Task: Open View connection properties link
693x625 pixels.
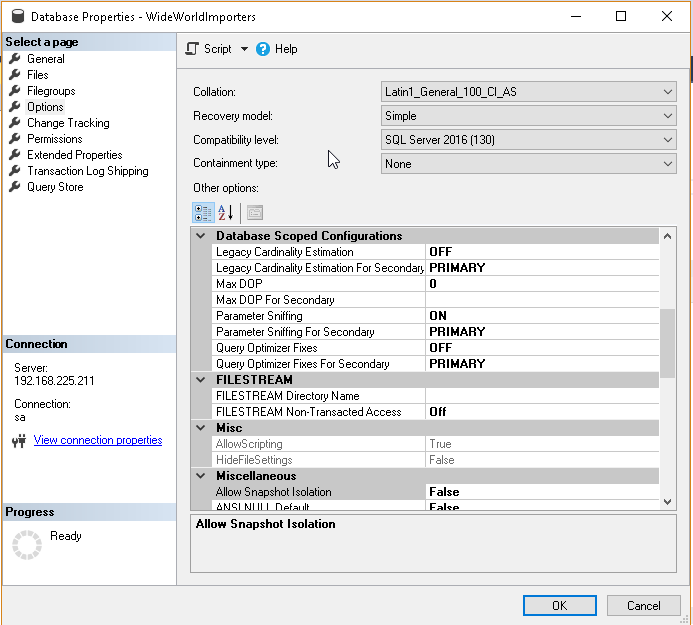Action: pyautogui.click(x=98, y=440)
